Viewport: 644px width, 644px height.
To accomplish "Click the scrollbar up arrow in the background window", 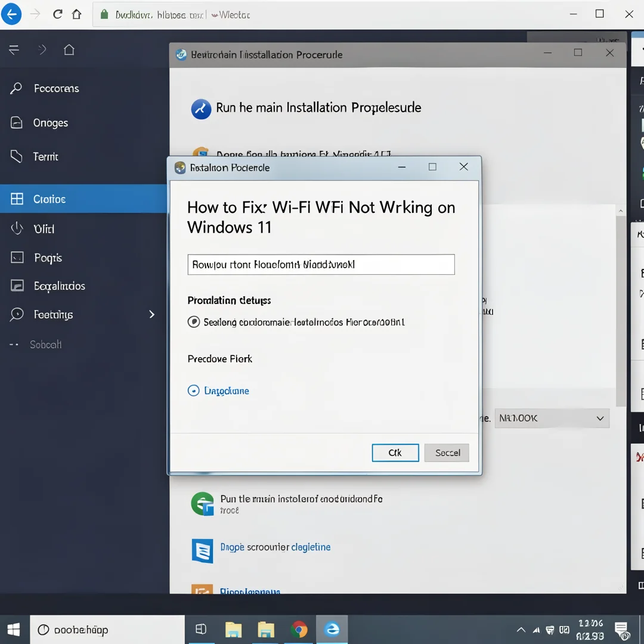I will click(x=621, y=210).
